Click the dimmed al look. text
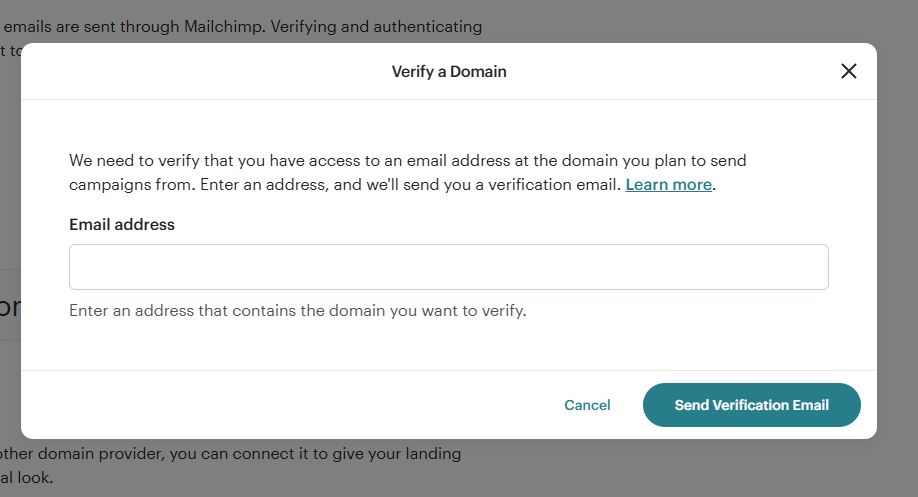The width and height of the screenshot is (918, 497). (x=26, y=478)
